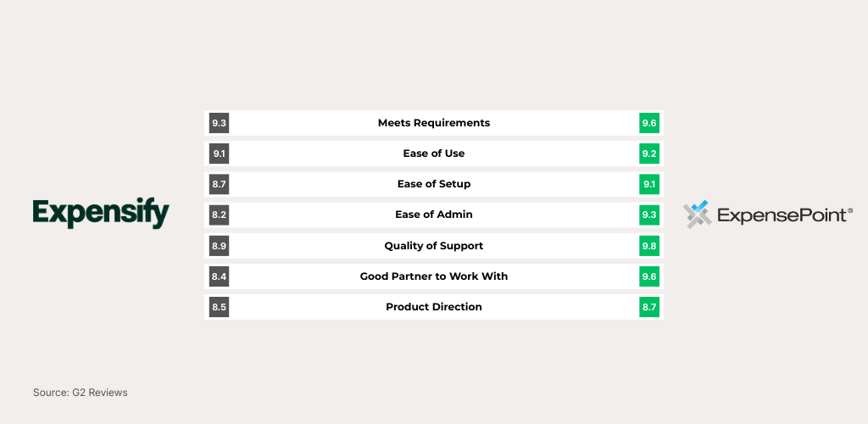
Task: Click ExpensePoint's green 9.2 score badge
Action: tap(649, 153)
